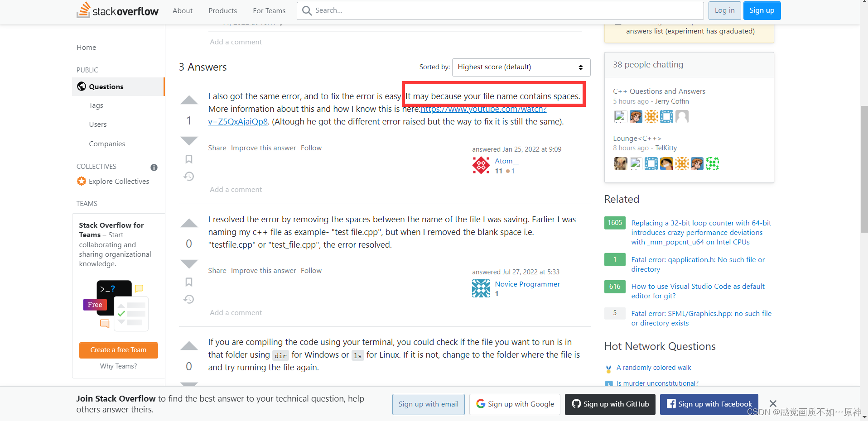Image resolution: width=868 pixels, height=421 pixels.
Task: Downvote the answer by Atom_
Action: click(189, 141)
